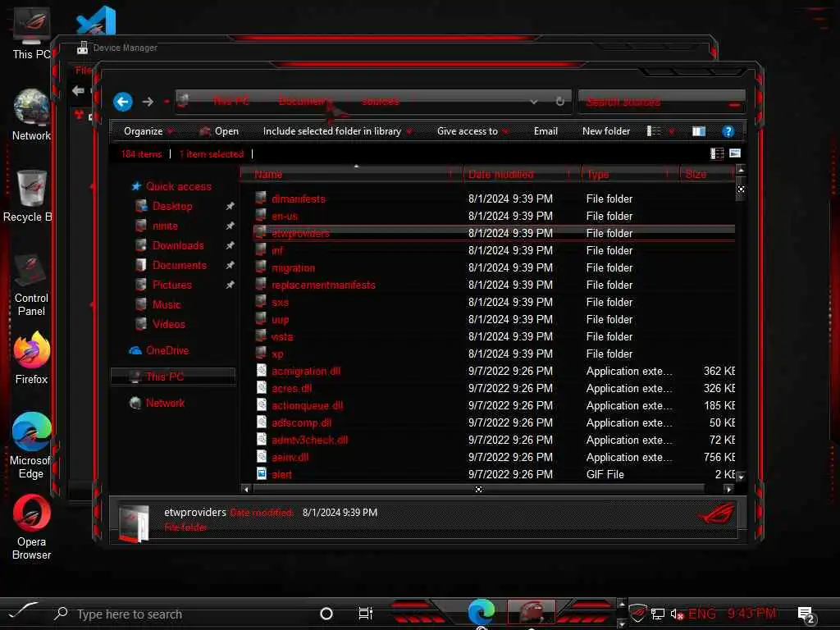Select Quick access in navigation pane
840x630 pixels.
178,186
